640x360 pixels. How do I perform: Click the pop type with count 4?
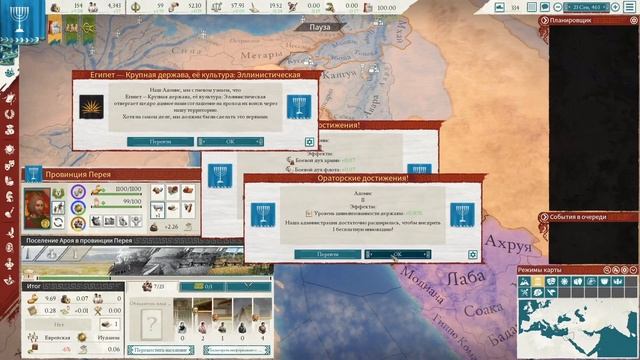pos(262,320)
